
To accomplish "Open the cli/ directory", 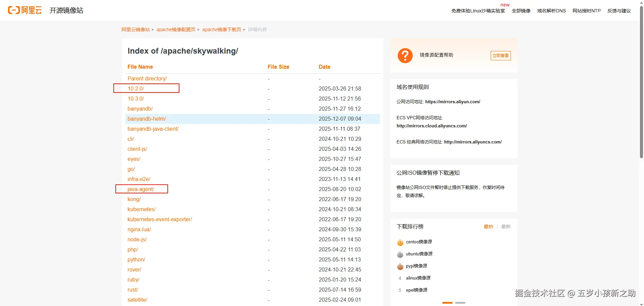I will point(130,139).
